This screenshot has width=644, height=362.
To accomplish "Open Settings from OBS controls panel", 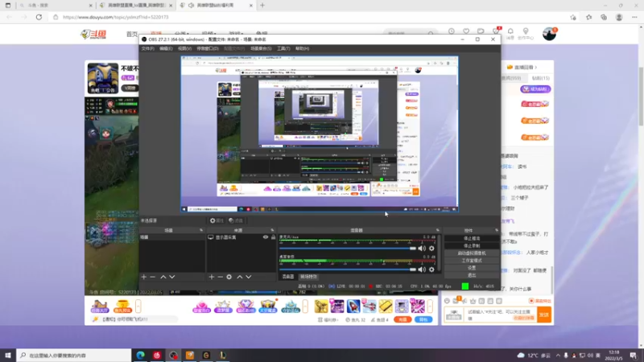I will point(472,268).
